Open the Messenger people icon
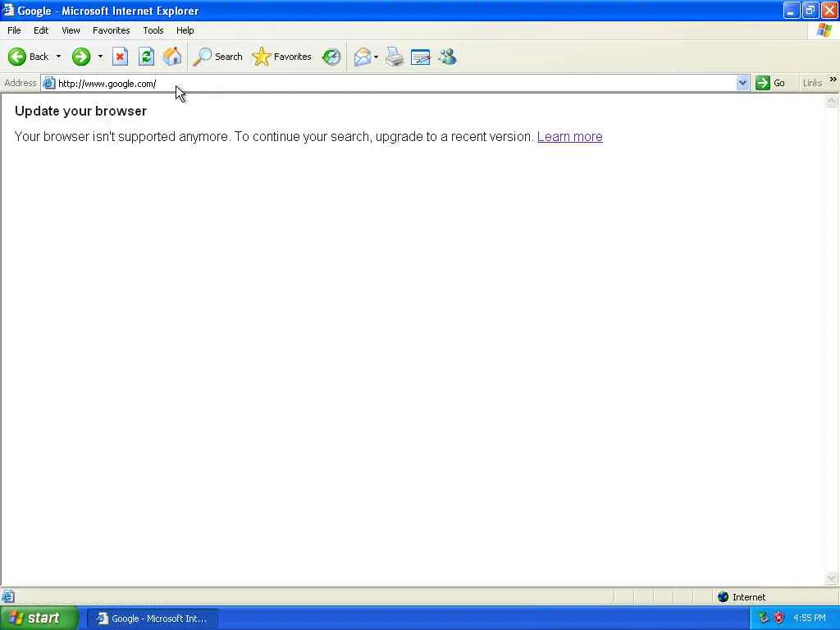Image resolution: width=840 pixels, height=630 pixels. point(447,57)
